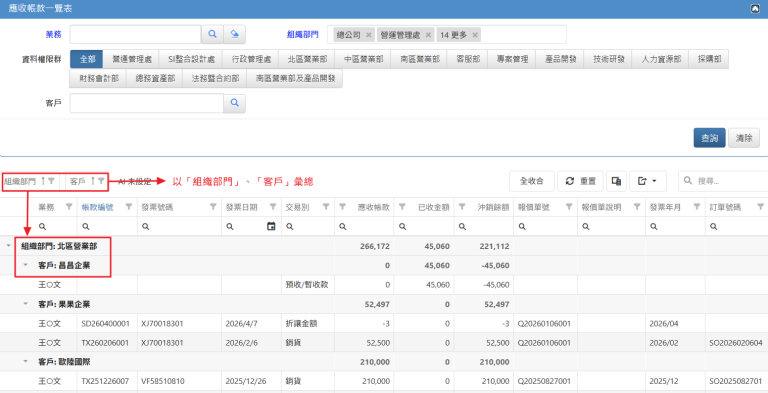Select the 中區營業部 tab

point(363,59)
